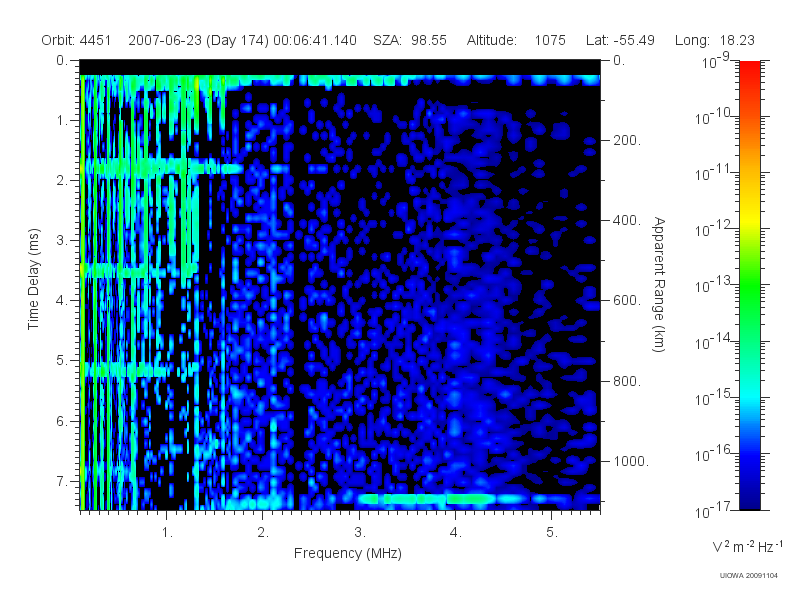Screen dimensions: 800x600
Task: Click the 1000. apparent range tick label
Action: 631,461
